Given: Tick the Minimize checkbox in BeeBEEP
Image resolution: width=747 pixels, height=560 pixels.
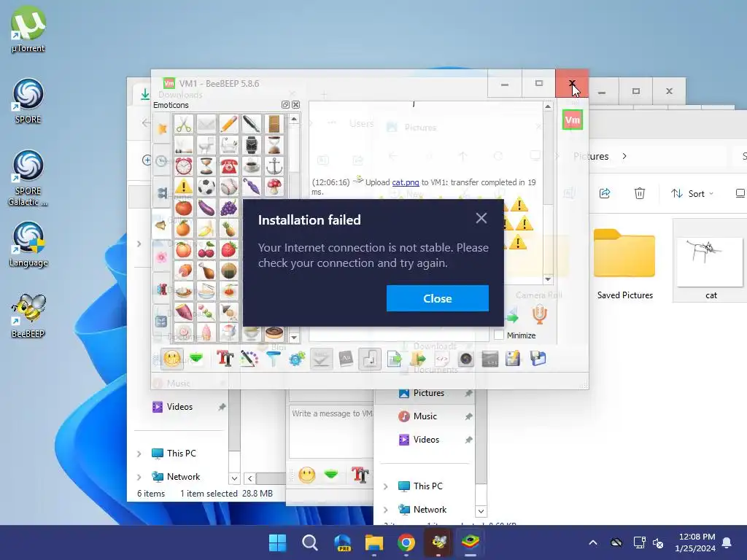Looking at the screenshot, I should [x=499, y=335].
